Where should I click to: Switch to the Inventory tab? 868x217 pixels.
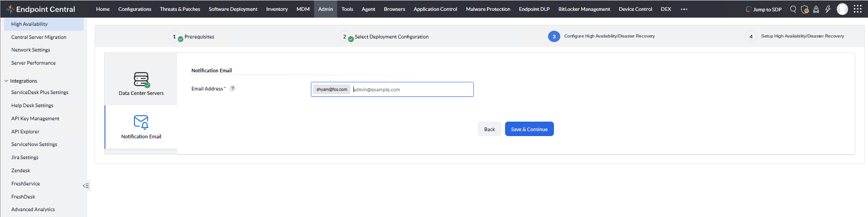(x=277, y=9)
